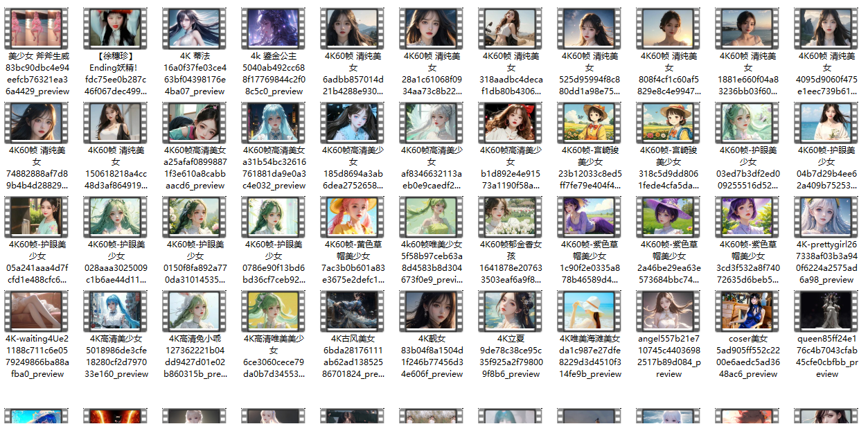Click the 4K立夏 file name
The image size is (868, 424).
pos(511,356)
